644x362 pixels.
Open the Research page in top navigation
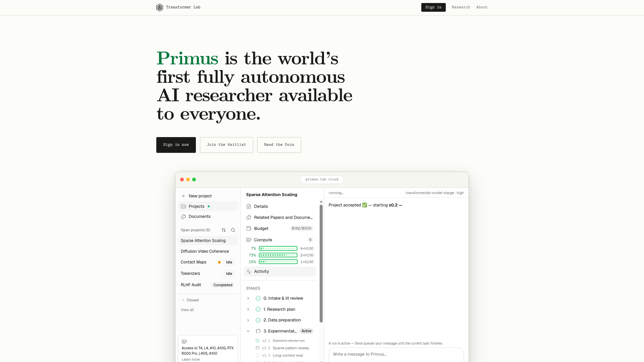461,7
